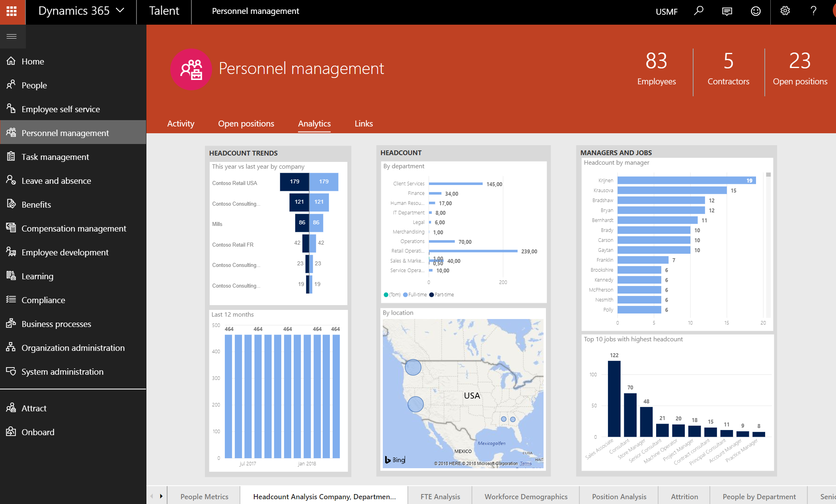Click the 23 Open positions tile

[x=800, y=68]
